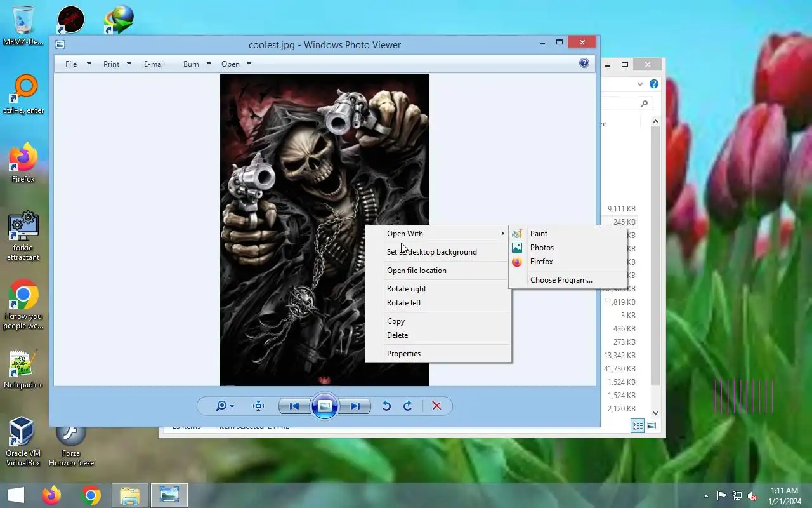This screenshot has width=812, height=508.
Task: Click the Firefox icon in submenu
Action: pos(517,262)
